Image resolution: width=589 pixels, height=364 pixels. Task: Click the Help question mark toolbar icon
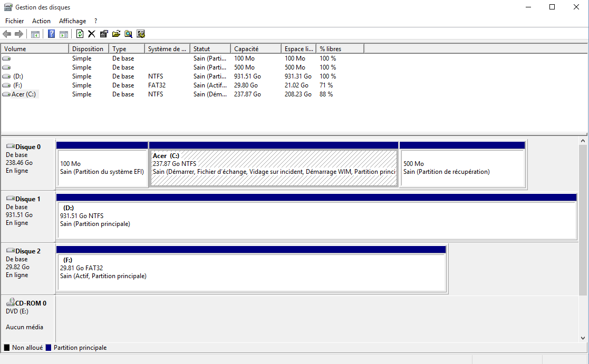[52, 34]
